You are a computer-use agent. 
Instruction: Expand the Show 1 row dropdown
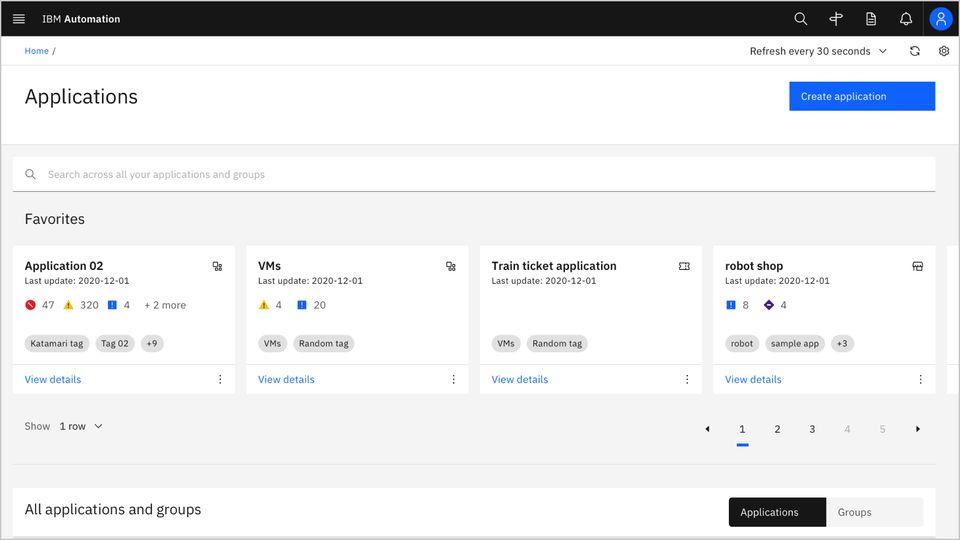click(80, 426)
